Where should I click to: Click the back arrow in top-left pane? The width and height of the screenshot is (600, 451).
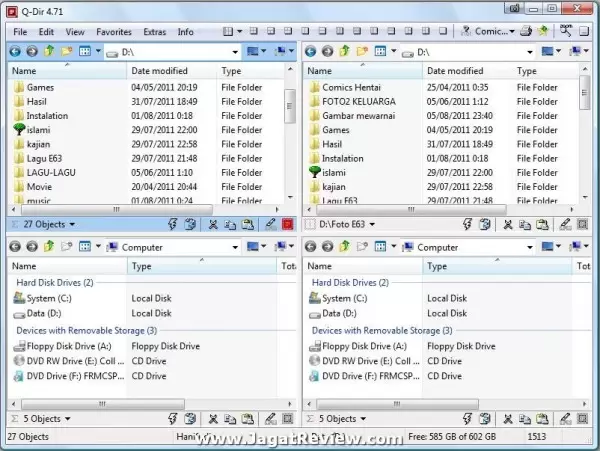point(15,50)
